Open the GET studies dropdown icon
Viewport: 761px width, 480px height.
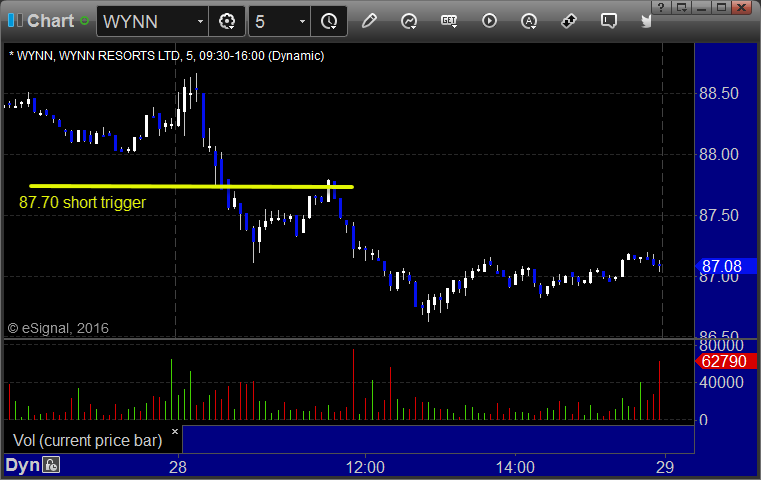pyautogui.click(x=449, y=21)
